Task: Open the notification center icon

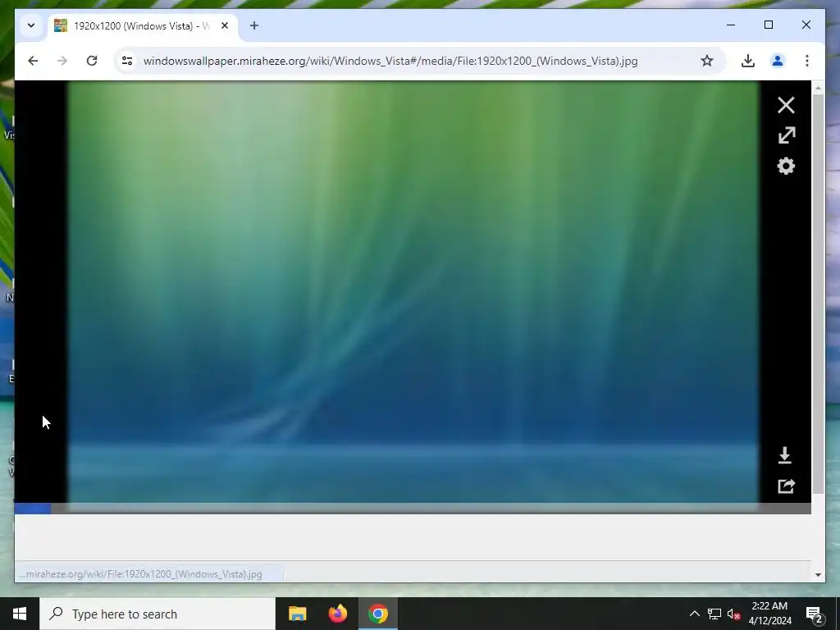Action: tap(815, 614)
